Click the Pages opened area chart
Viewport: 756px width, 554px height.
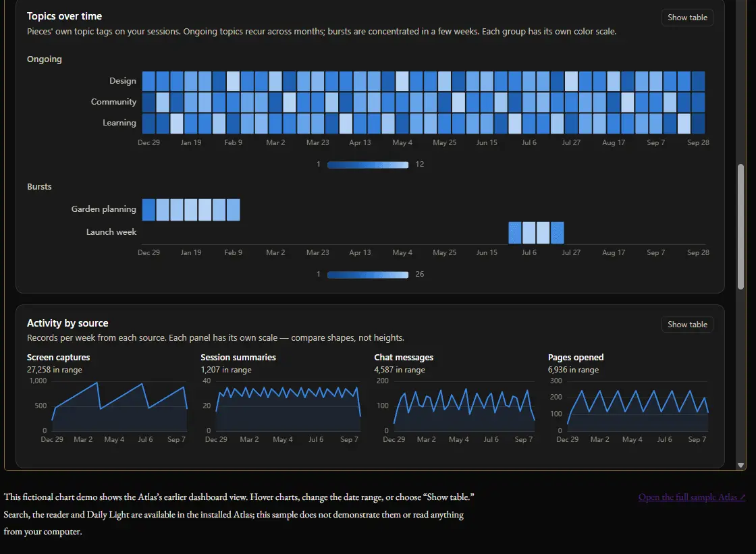[x=638, y=406]
